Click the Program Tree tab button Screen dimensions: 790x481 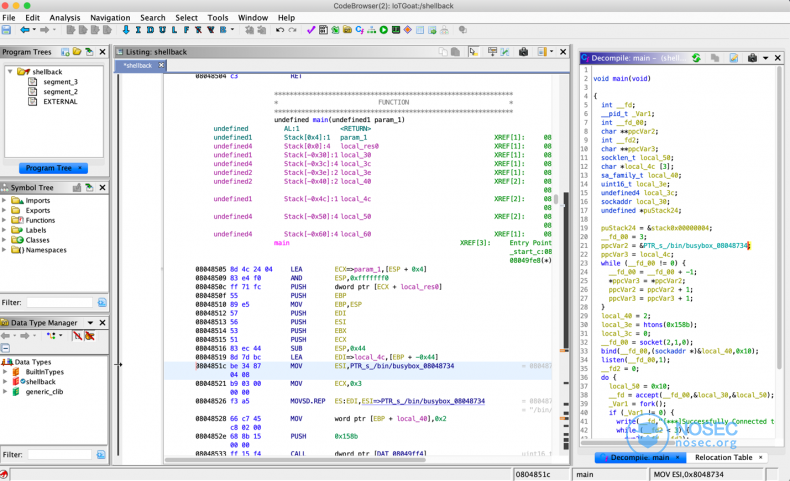coord(53,168)
